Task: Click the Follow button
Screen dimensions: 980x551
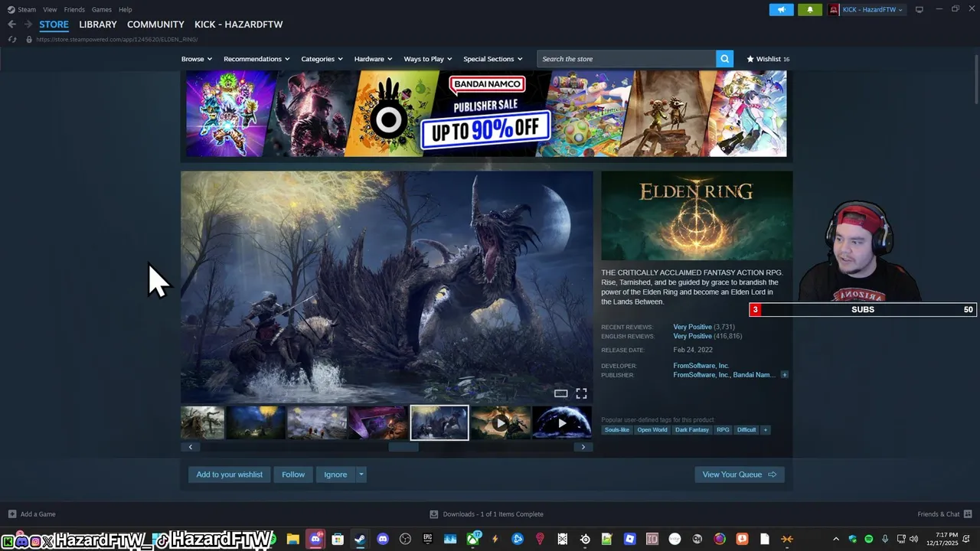Action: click(293, 474)
